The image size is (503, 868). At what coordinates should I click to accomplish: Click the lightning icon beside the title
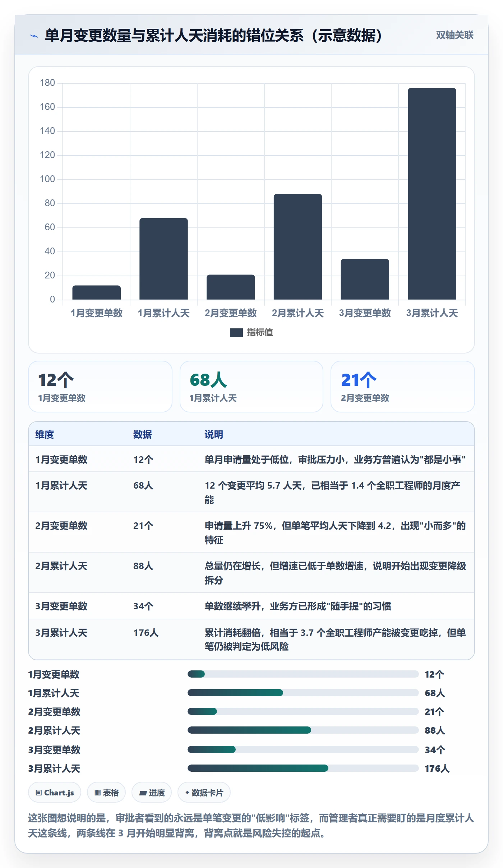point(34,36)
